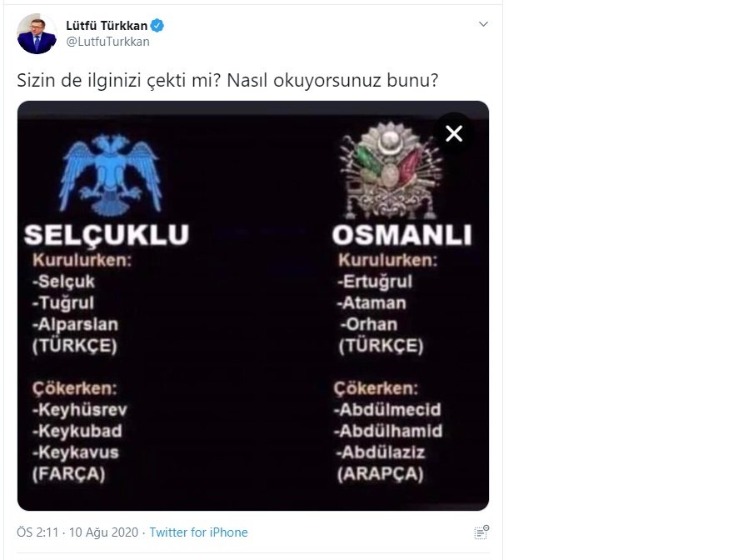Image resolution: width=733 pixels, height=560 pixels.
Task: Click the (FARÇA) label in the image
Action: coord(68,475)
